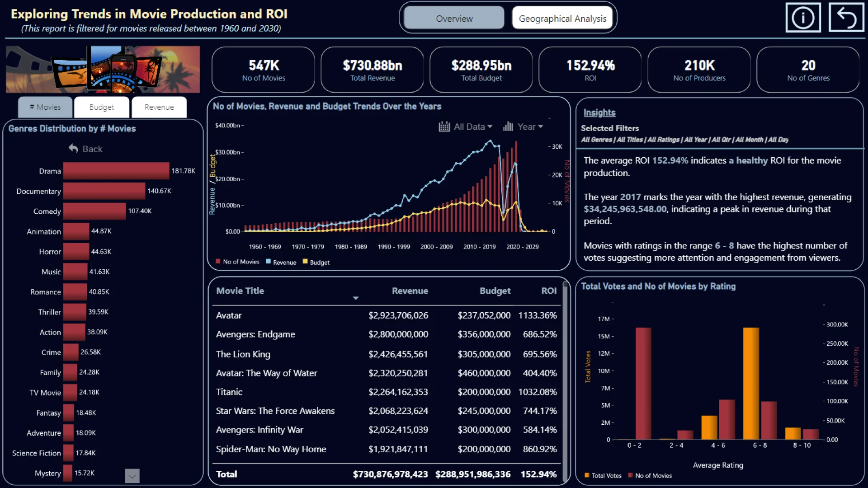868x488 pixels.
Task: Click the 2020 - 2029 decade label
Action: click(x=522, y=247)
